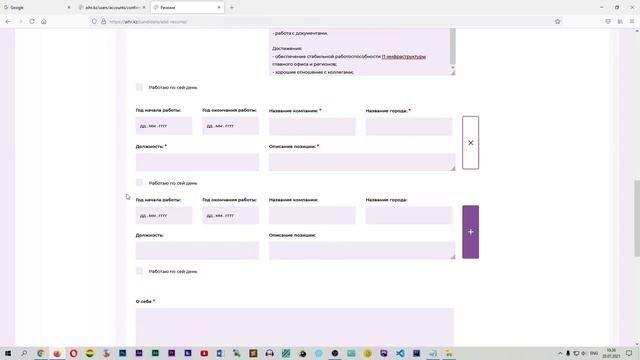Click required 'Название города' field

click(x=409, y=126)
